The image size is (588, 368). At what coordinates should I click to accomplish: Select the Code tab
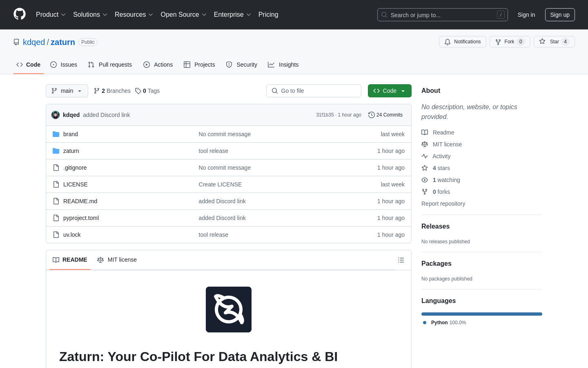tap(29, 65)
